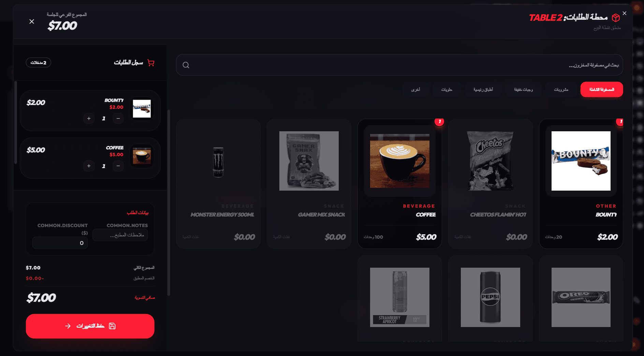This screenshot has height=356, width=644.
Task: Click the scrollbar between order panel and catalog
Action: pyautogui.click(x=169, y=203)
